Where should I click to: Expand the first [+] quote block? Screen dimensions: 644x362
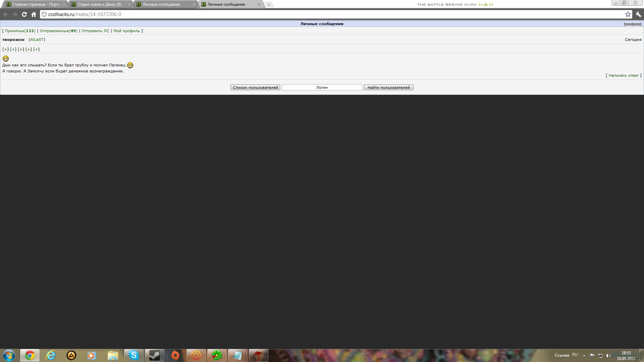pos(5,49)
